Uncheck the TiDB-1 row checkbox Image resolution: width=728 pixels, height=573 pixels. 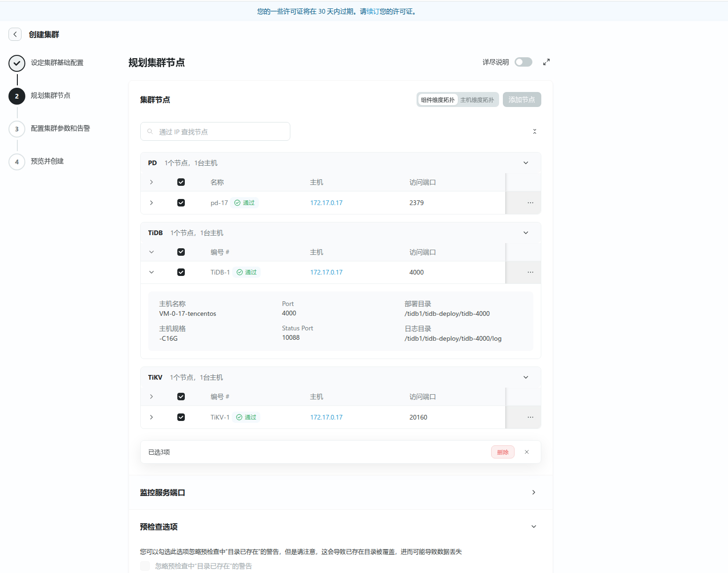pyautogui.click(x=181, y=272)
